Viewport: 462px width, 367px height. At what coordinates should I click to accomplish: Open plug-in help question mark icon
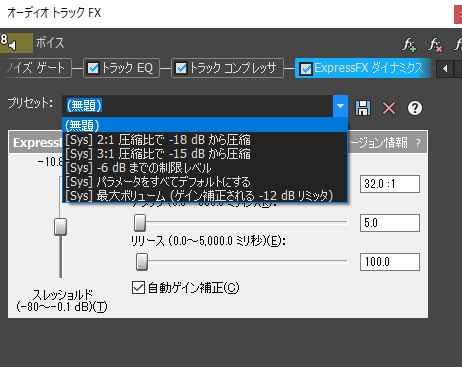coord(415,108)
